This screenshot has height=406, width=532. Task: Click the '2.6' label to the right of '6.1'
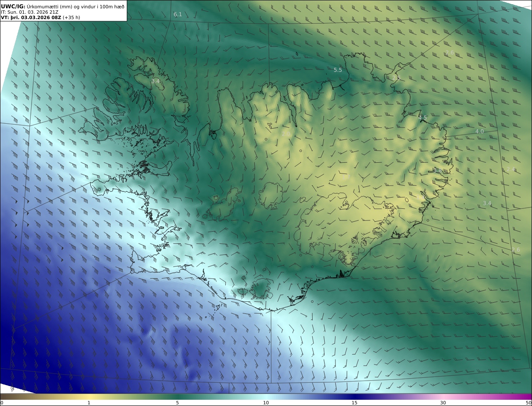[x=450, y=52]
